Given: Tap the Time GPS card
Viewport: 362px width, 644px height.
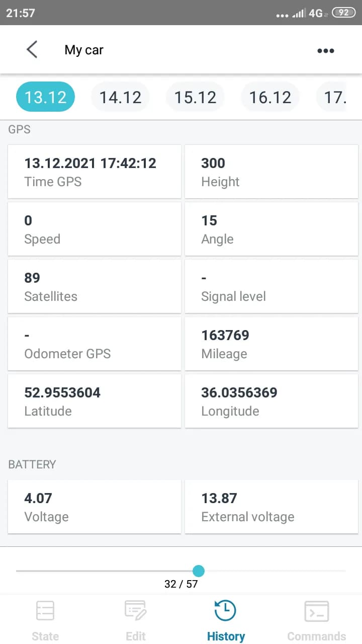Looking at the screenshot, I should coord(95,172).
